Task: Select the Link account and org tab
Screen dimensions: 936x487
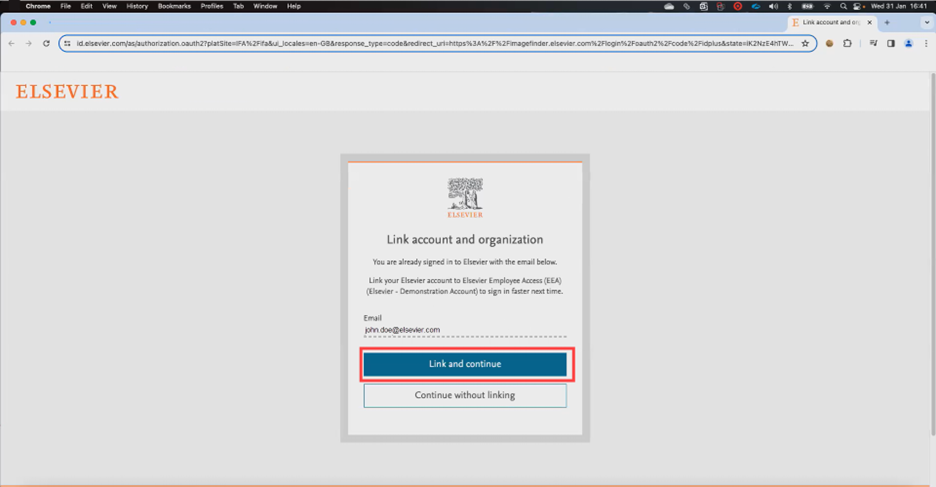Action: point(832,22)
